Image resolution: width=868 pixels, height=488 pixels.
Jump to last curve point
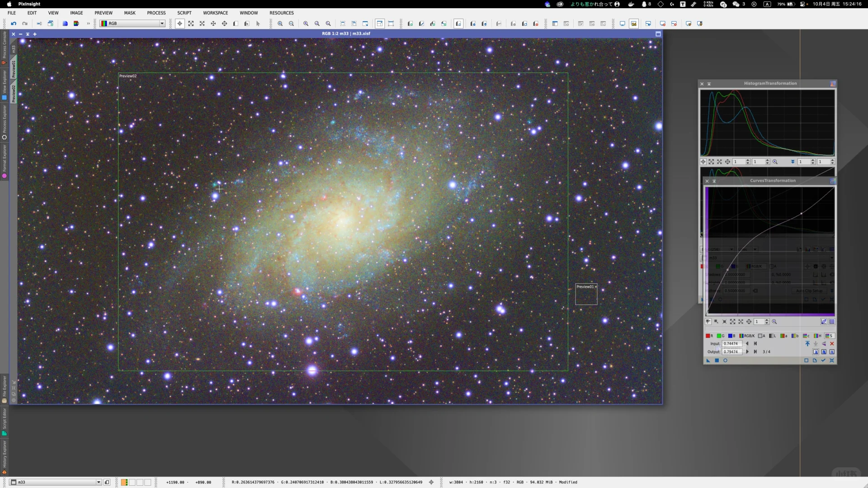tap(755, 352)
